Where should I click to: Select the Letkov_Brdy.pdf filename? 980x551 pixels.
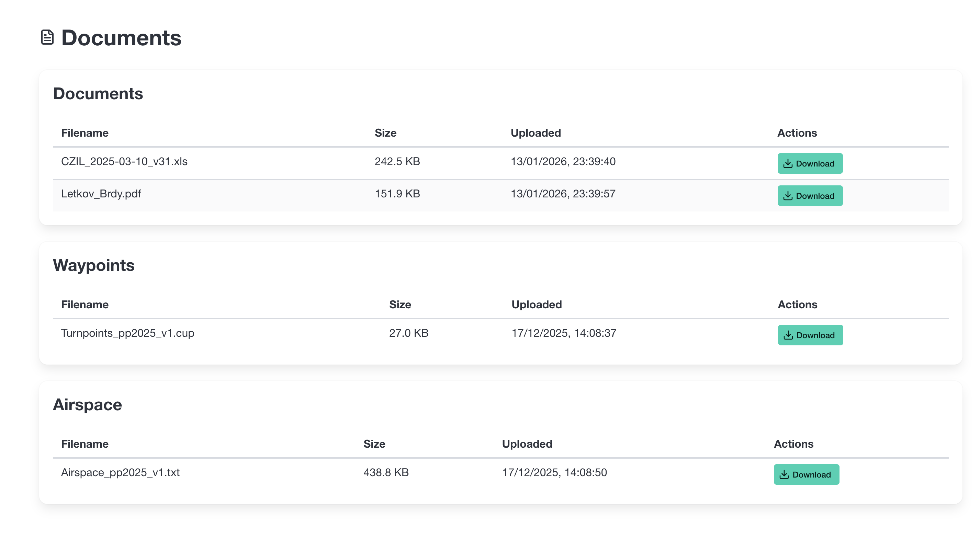(101, 194)
